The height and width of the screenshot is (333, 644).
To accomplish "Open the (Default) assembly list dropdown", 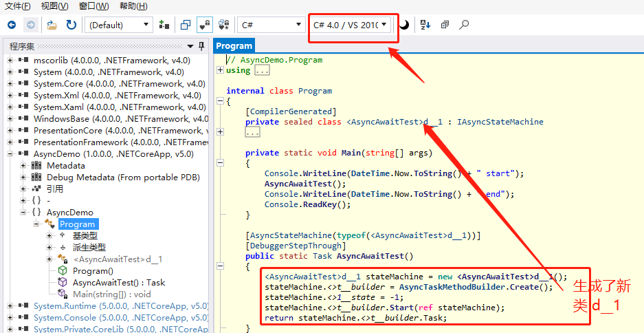I will pyautogui.click(x=119, y=25).
